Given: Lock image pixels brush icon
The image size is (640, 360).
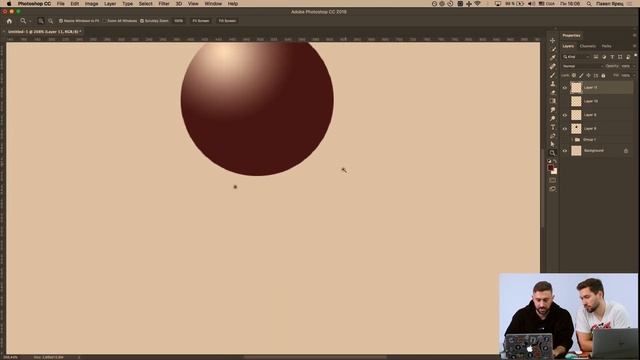Looking at the screenshot, I should 581,76.
